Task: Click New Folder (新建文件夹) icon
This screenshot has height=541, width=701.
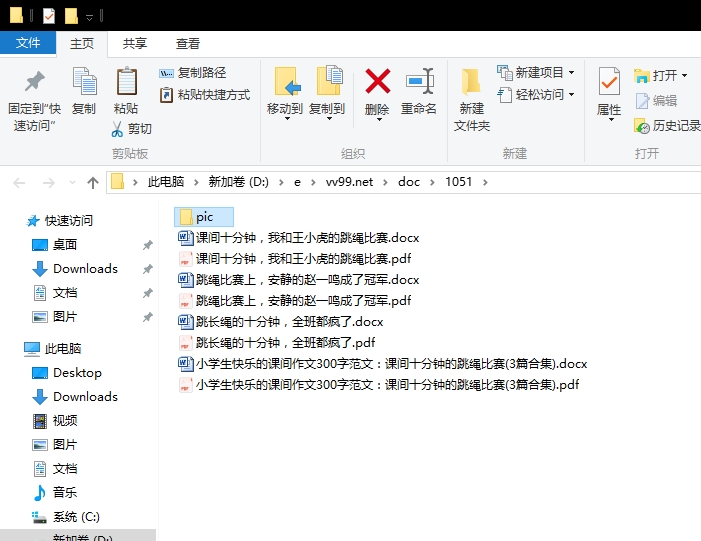Action: pyautogui.click(x=471, y=82)
